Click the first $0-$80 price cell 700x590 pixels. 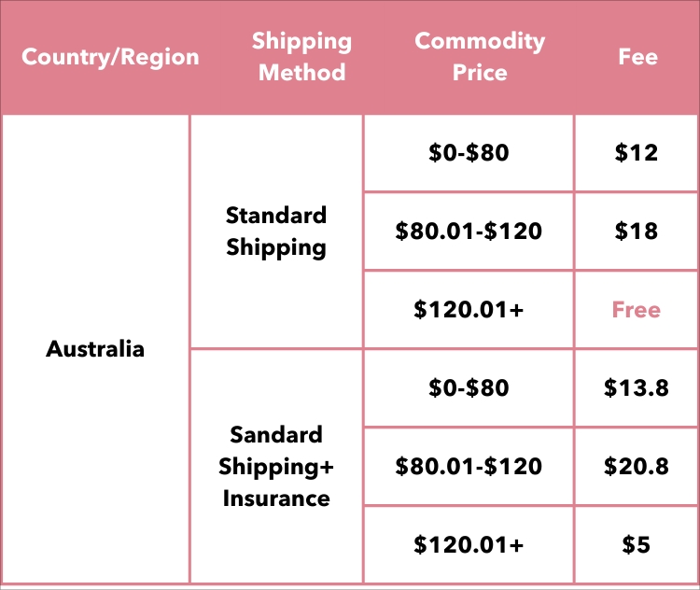click(x=469, y=153)
